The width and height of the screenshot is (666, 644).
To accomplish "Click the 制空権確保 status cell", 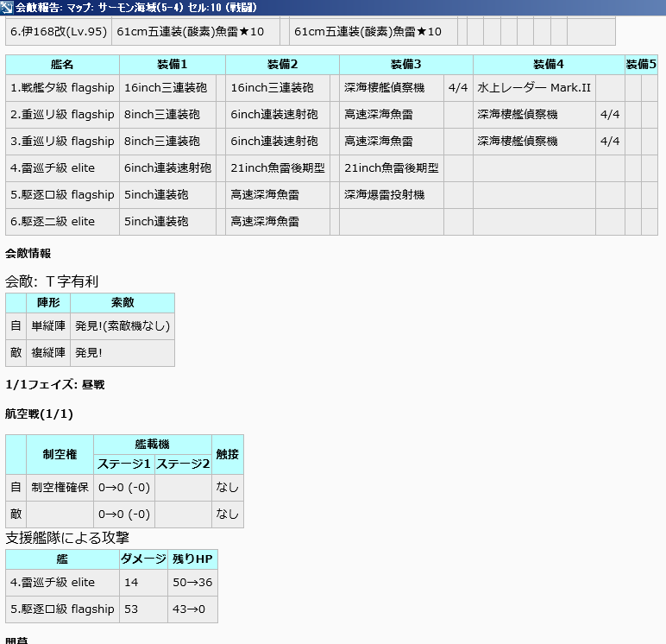I will [60, 488].
